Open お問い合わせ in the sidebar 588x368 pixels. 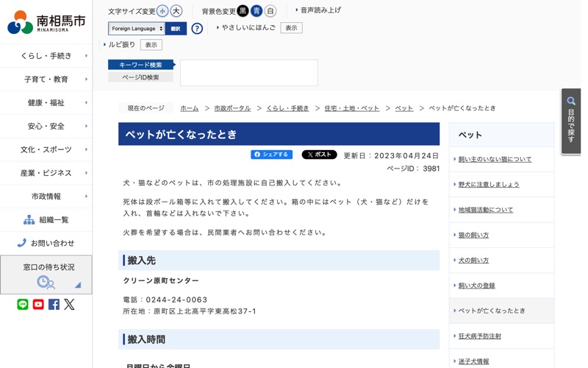(x=46, y=243)
